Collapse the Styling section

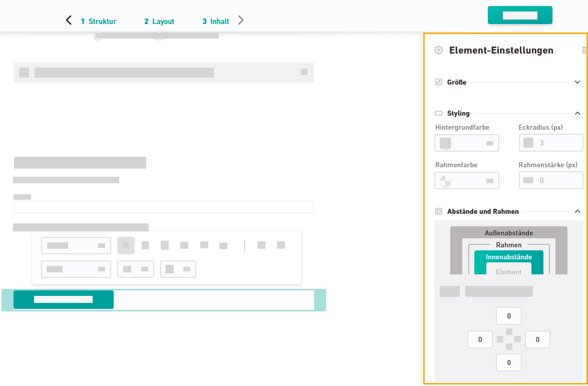tap(577, 114)
